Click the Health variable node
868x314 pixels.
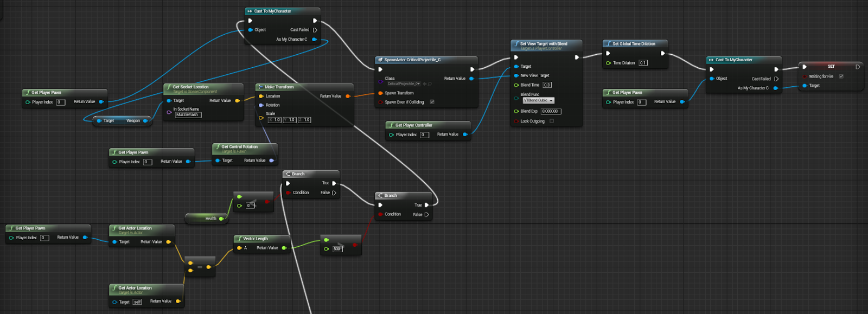pyautogui.click(x=206, y=219)
